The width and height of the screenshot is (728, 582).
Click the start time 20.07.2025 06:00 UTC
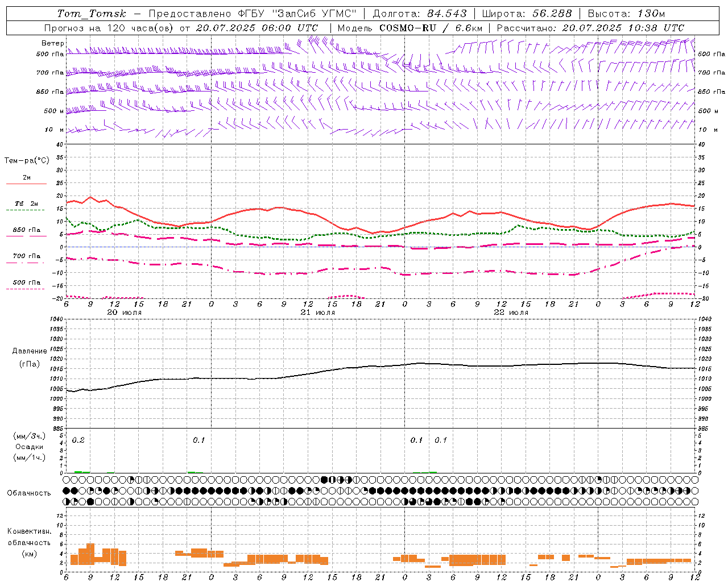[257, 28]
